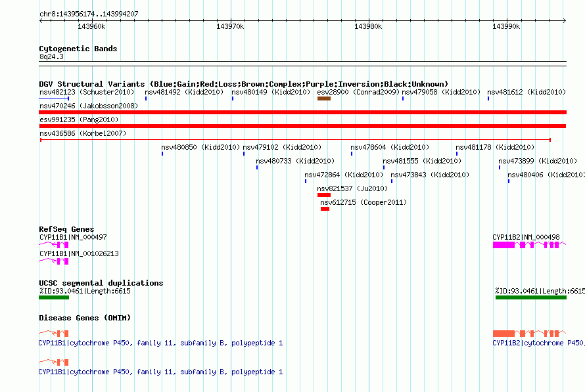Open variant nsv473843 (Kidd2010) label
The width and height of the screenshot is (585, 392).
coord(430,175)
